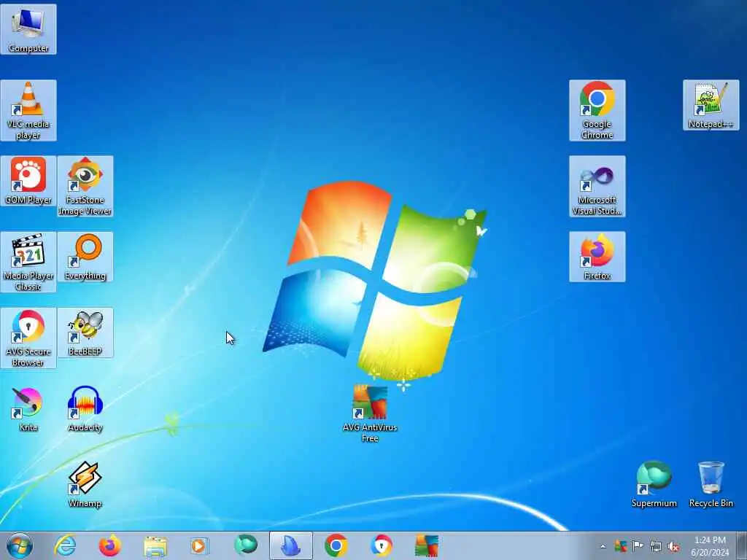This screenshot has width=747, height=560.
Task: Open Supermium from the taskbar
Action: tap(245, 545)
